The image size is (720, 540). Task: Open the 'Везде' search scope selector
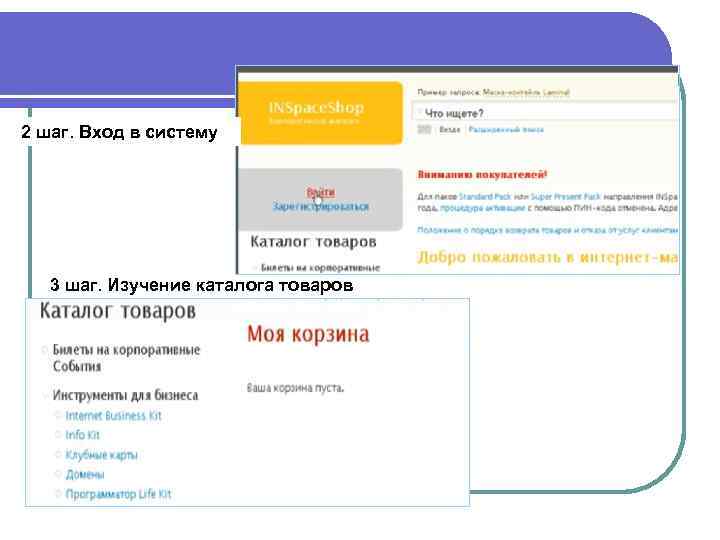click(450, 129)
